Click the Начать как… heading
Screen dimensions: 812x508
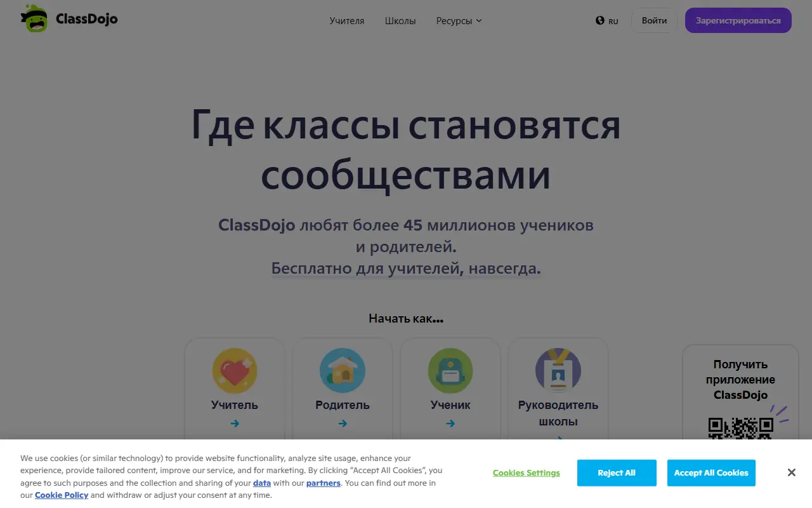pyautogui.click(x=406, y=319)
